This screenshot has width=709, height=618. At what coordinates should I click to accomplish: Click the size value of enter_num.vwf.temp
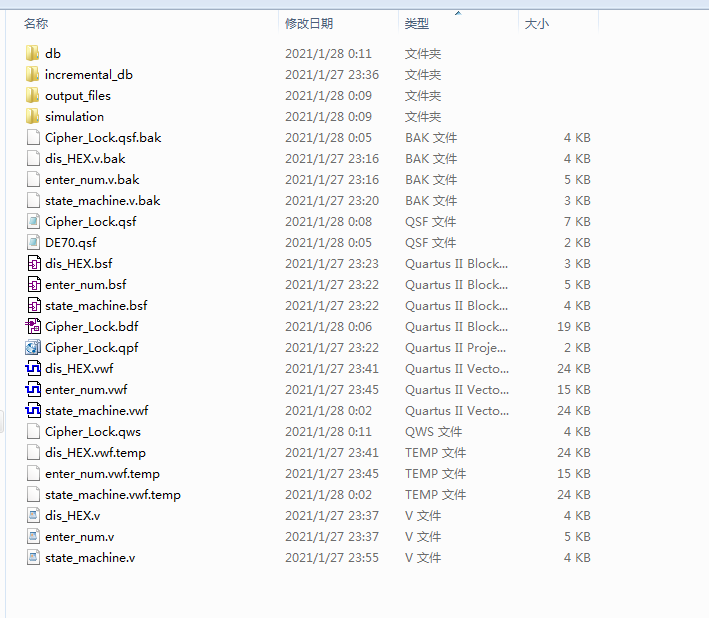pyautogui.click(x=574, y=474)
